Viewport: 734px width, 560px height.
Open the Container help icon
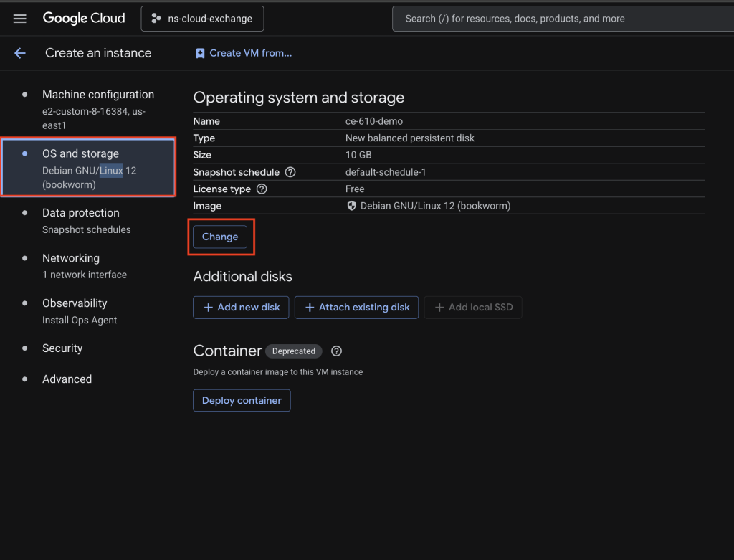pyautogui.click(x=336, y=351)
